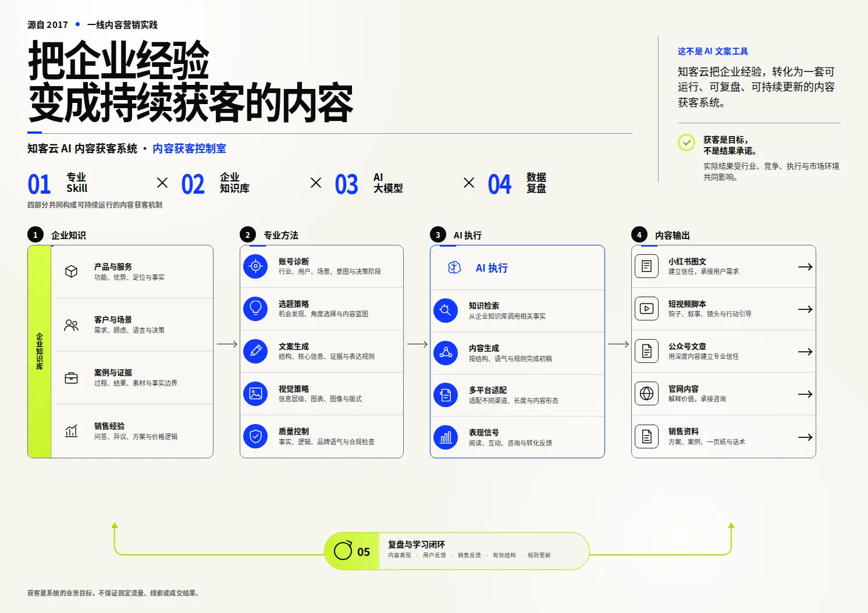Click the 客户与场景 title
This screenshot has height=613, width=868.
(x=113, y=319)
